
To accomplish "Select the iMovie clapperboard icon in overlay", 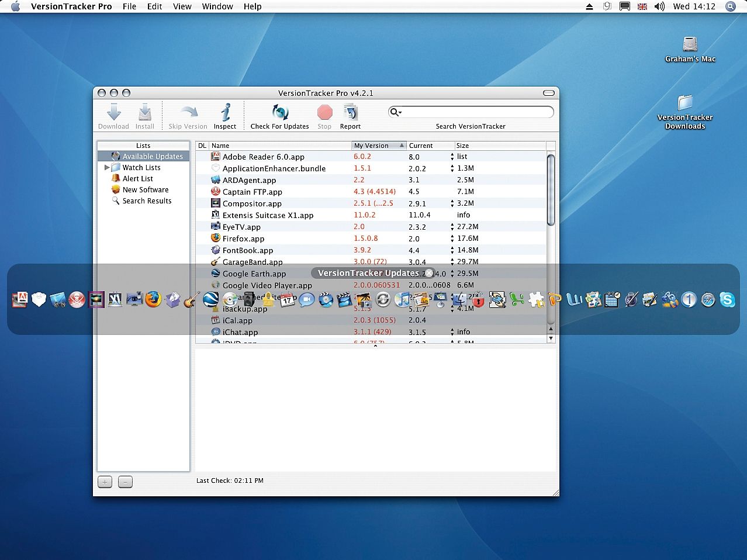I will pos(344,300).
